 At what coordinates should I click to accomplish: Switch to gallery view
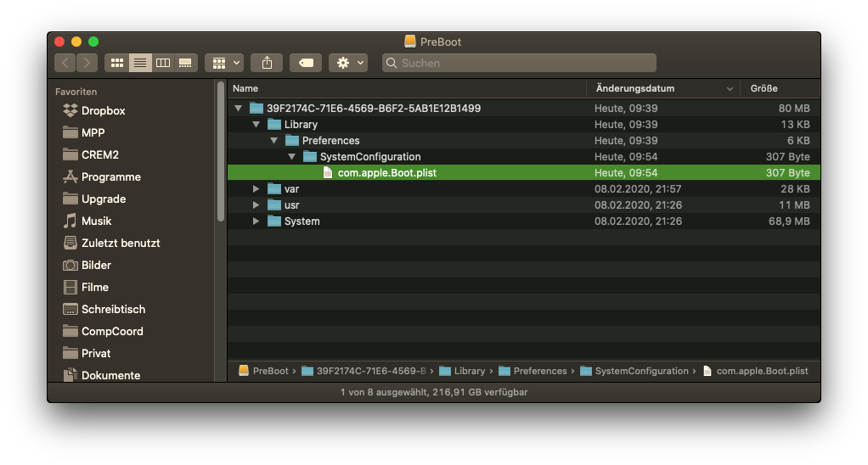[185, 63]
